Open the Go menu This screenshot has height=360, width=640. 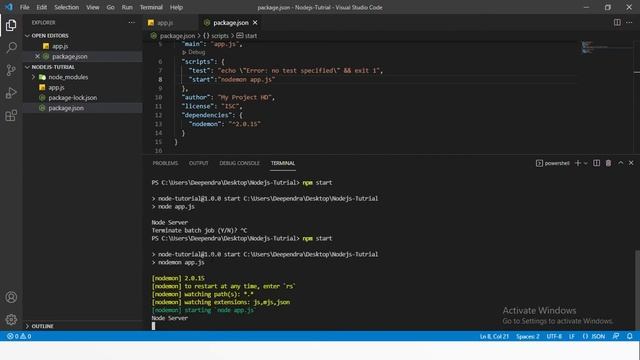[111, 7]
